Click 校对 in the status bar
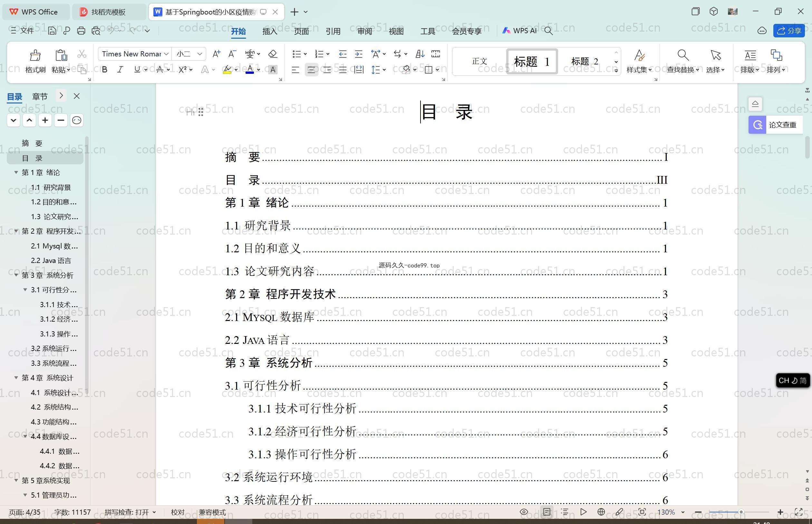 click(178, 512)
